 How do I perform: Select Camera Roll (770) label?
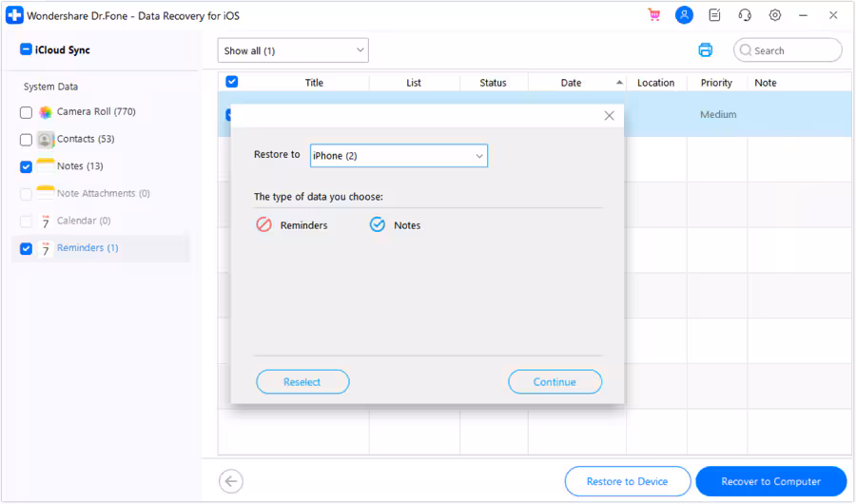(x=96, y=111)
